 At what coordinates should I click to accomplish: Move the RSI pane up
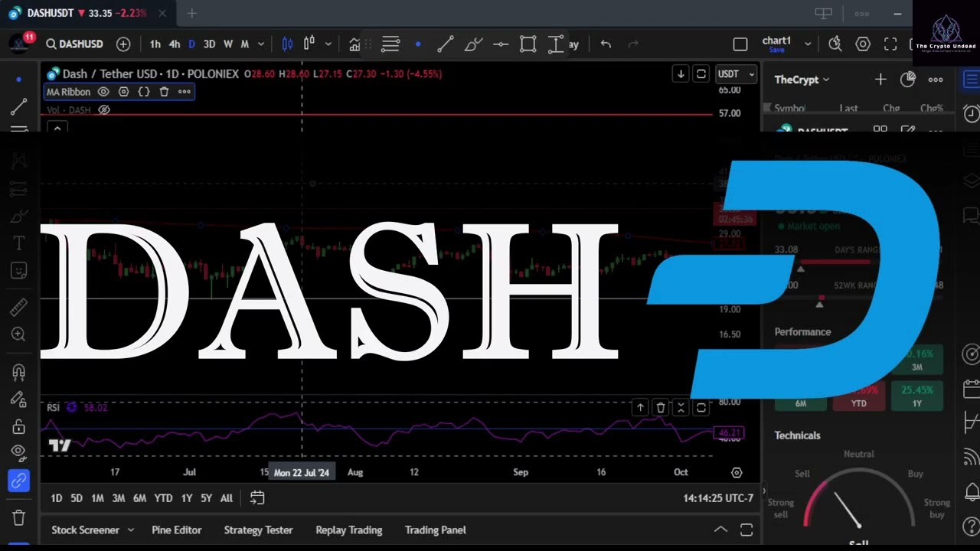[x=640, y=408]
